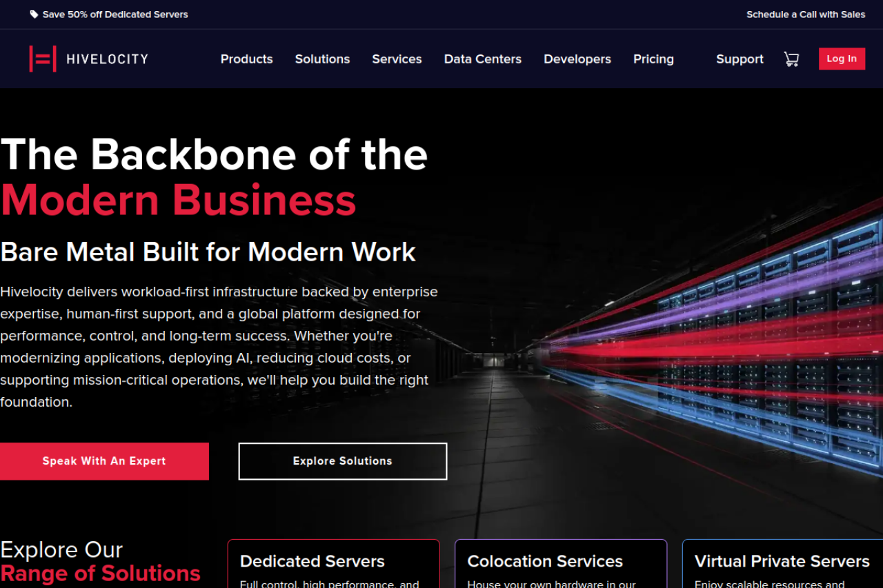Open the Developers menu

(577, 59)
